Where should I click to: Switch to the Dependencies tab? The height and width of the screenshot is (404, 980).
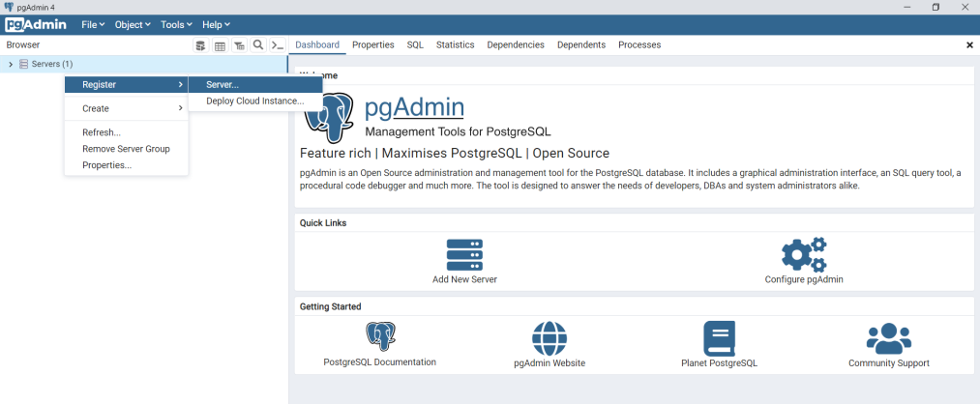pos(516,45)
